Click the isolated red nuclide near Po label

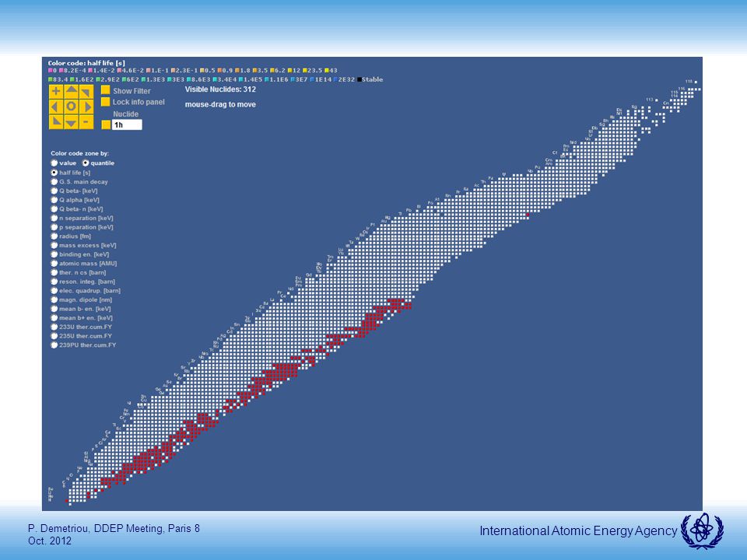[x=528, y=215]
